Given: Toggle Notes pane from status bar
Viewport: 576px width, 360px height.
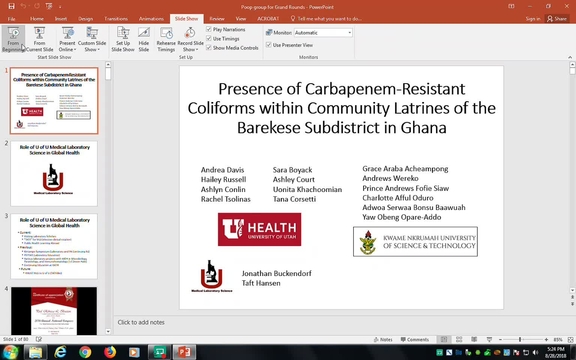Looking at the screenshot, I should (x=383, y=339).
